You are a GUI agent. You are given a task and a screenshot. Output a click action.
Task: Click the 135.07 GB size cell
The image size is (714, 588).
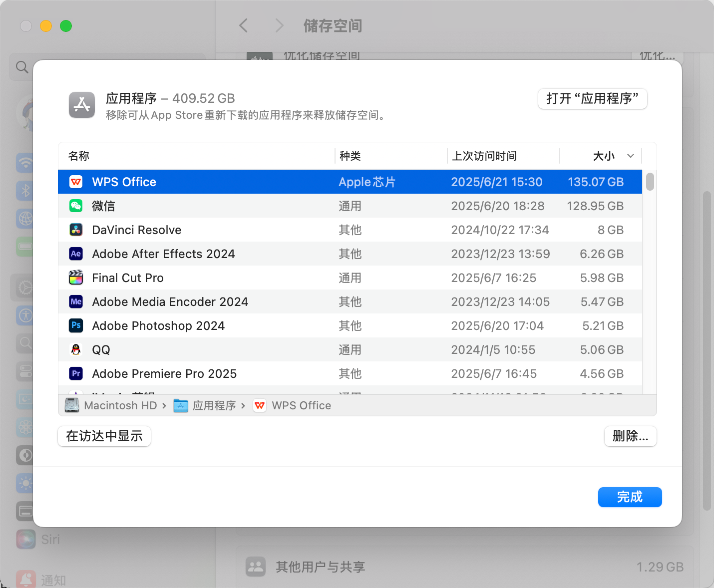coord(596,182)
